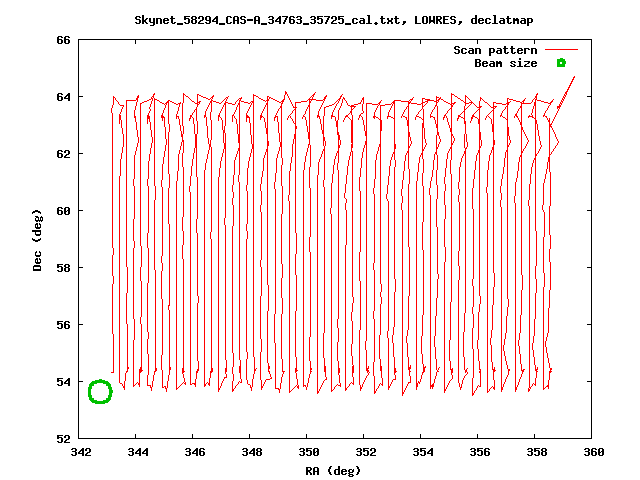Click the green beam size circle in the plot

tap(100, 392)
